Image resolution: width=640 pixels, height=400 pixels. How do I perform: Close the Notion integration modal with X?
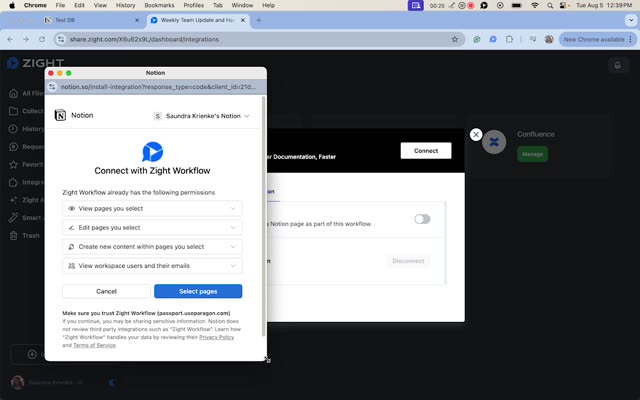(x=476, y=135)
